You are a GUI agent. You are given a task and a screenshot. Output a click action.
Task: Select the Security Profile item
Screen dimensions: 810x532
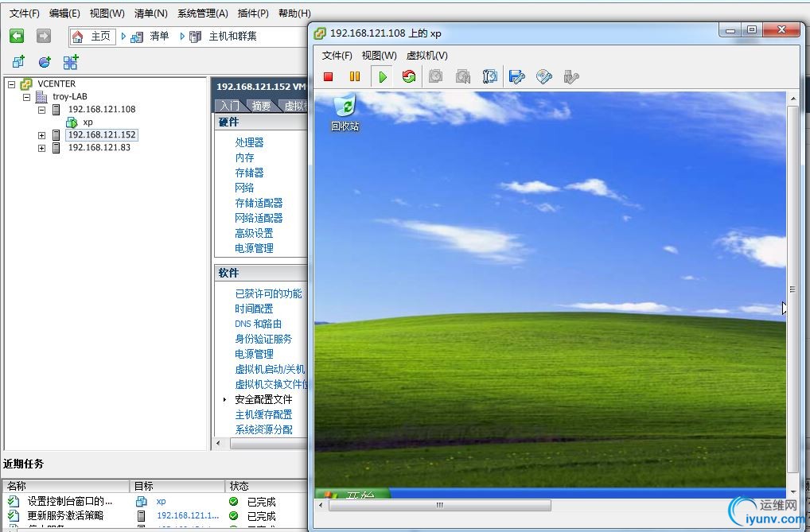pyautogui.click(x=263, y=400)
